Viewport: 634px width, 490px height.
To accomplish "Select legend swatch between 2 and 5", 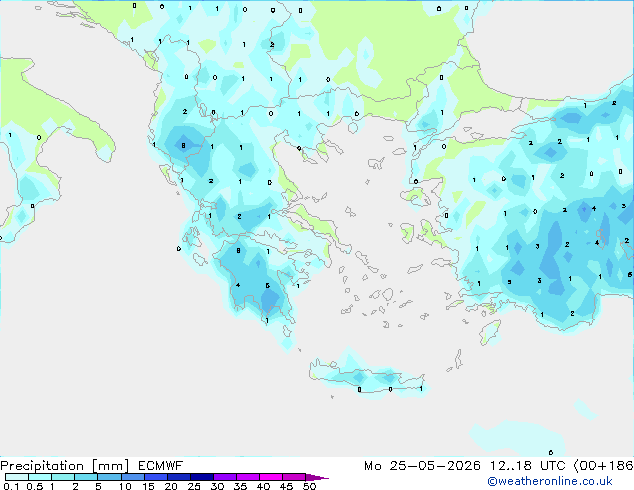I will (86, 477).
